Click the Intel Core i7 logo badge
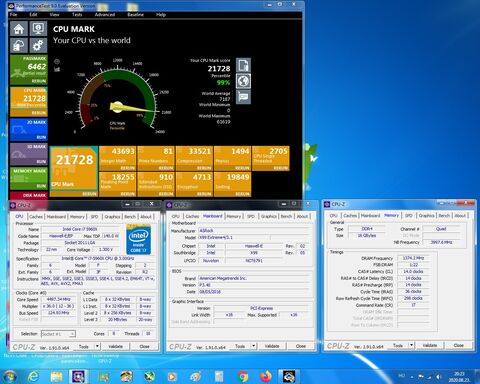This screenshot has width=480, height=384. (138, 240)
